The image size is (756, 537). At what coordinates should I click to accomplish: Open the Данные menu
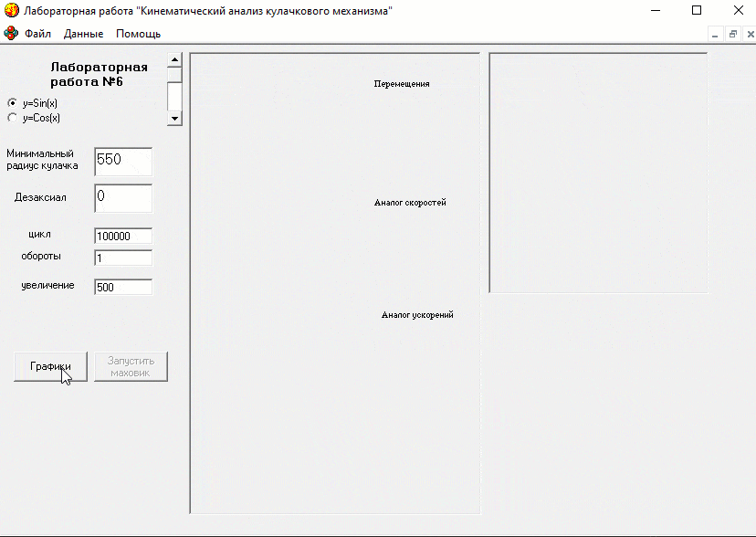(83, 34)
